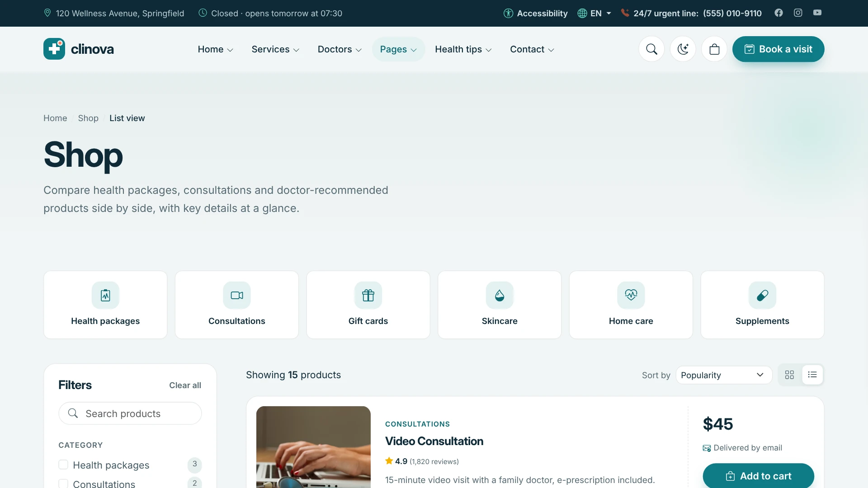Click the 120 Wellness Avenue, Springfield address
This screenshot has width=868, height=488.
[120, 13]
